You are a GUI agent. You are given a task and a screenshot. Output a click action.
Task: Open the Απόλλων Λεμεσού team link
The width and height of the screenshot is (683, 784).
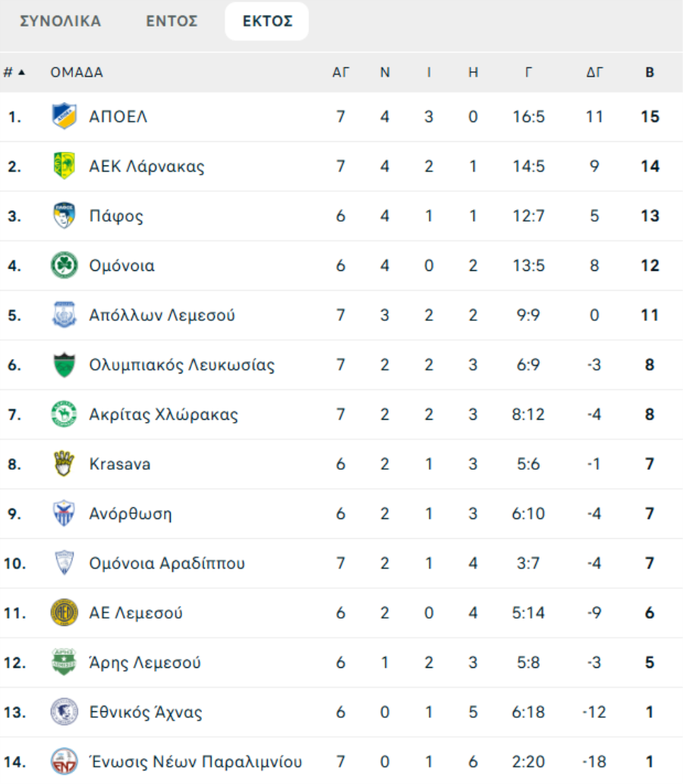(x=162, y=316)
